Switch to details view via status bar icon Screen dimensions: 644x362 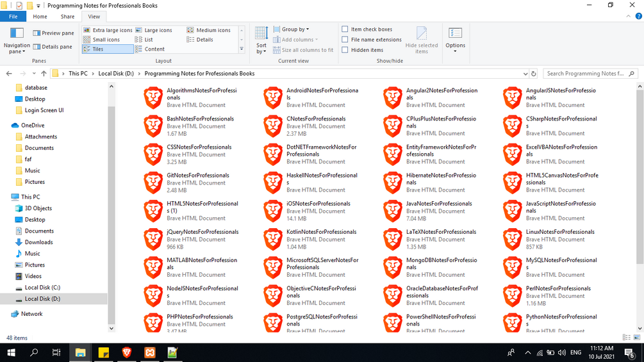(626, 338)
